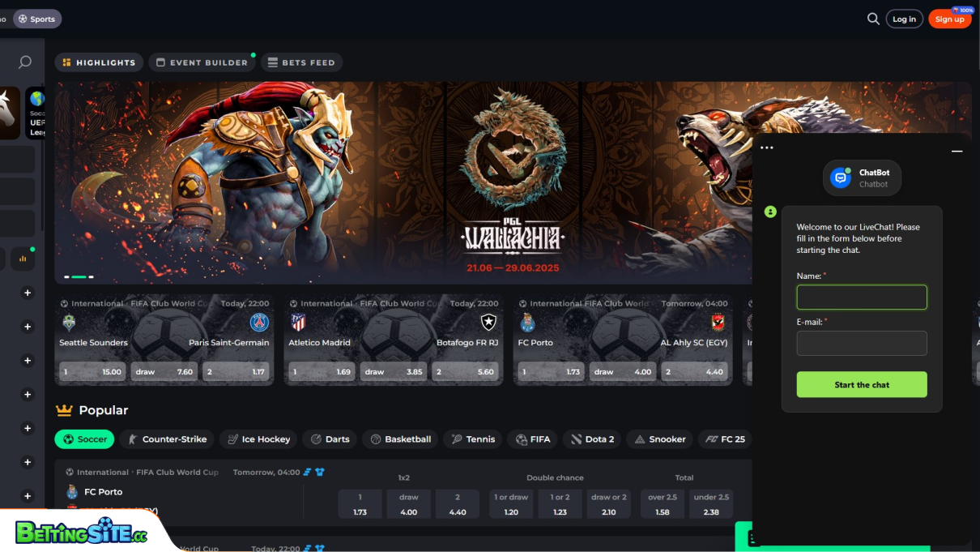Viewport: 980px width, 552px height.
Task: Click the sidebar statistics bar-chart icon
Action: pos(23,259)
